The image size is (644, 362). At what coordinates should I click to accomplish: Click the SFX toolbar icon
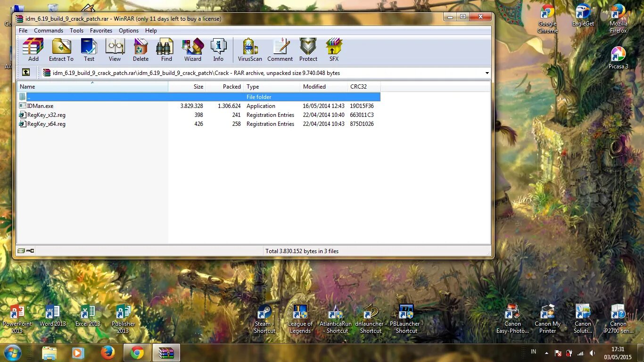[334, 50]
